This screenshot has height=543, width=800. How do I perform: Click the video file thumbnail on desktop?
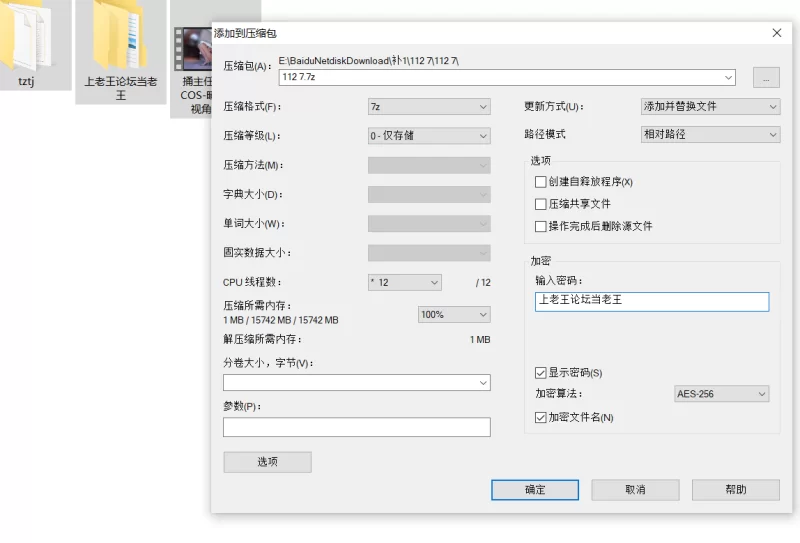pos(190,48)
